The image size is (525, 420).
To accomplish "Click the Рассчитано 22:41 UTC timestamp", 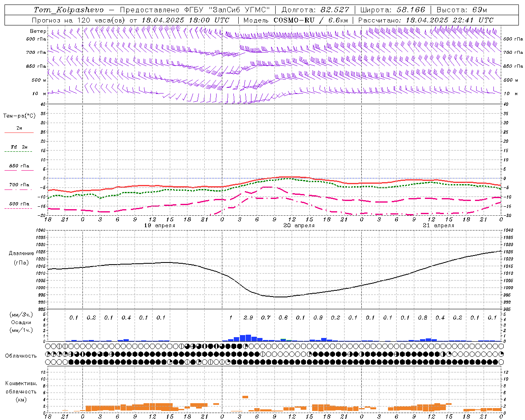I will point(426,20).
